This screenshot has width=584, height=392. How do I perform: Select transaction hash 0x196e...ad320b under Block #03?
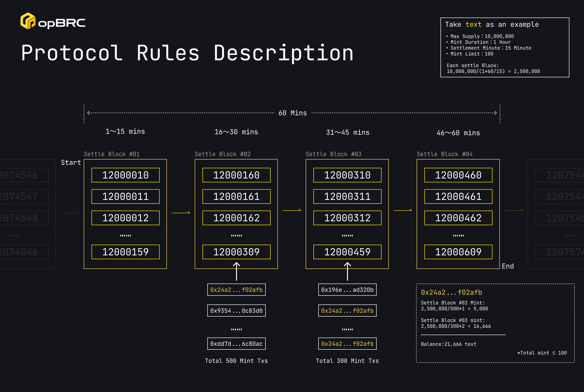tap(347, 290)
